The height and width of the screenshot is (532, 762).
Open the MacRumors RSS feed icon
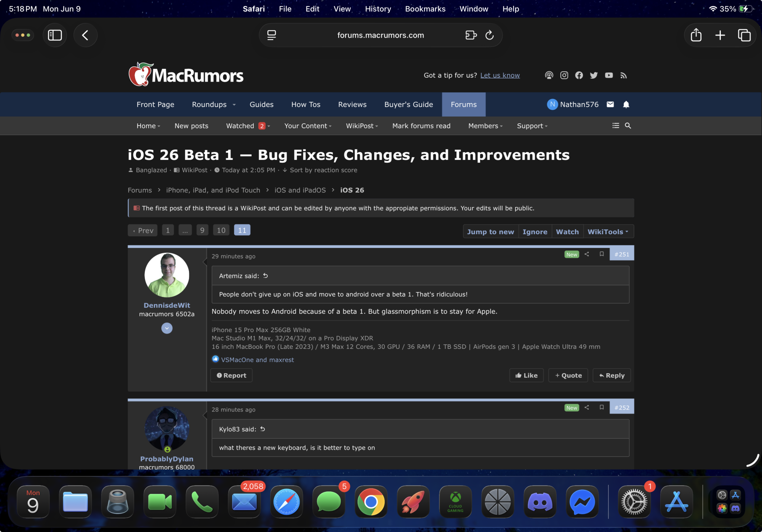click(x=624, y=75)
